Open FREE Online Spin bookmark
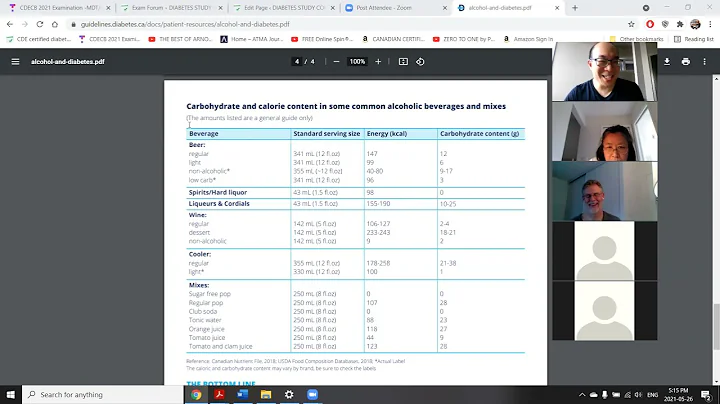 click(323, 39)
